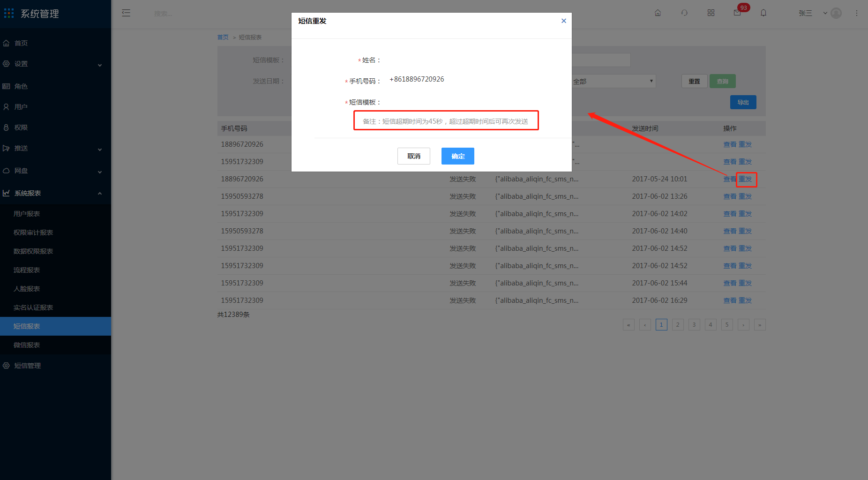Select page 1 in pagination
Viewport: 868px width, 480px height.
(x=661, y=324)
